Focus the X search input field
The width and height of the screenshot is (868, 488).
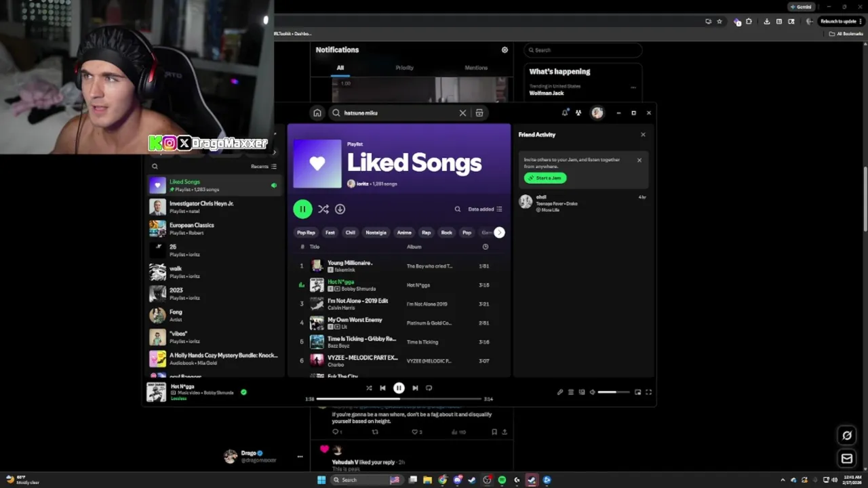[583, 50]
